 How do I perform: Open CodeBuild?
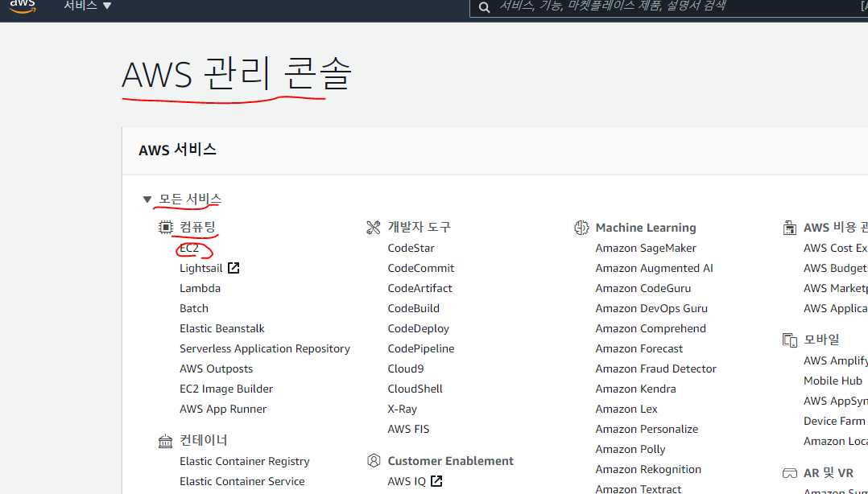pyautogui.click(x=414, y=308)
